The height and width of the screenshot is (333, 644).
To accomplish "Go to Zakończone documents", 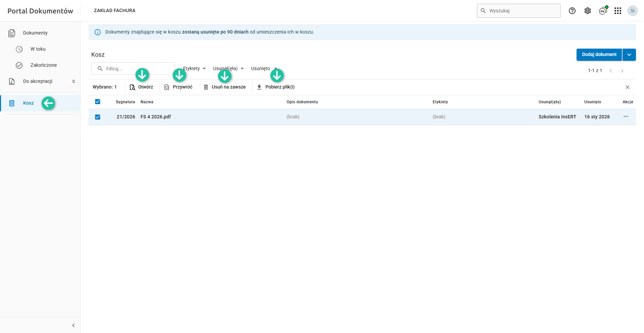I will (43, 65).
